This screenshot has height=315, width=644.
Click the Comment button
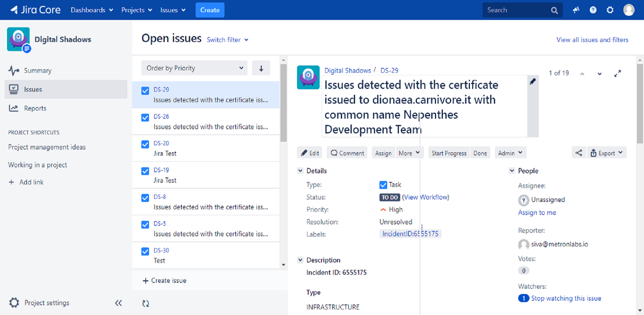pos(347,153)
